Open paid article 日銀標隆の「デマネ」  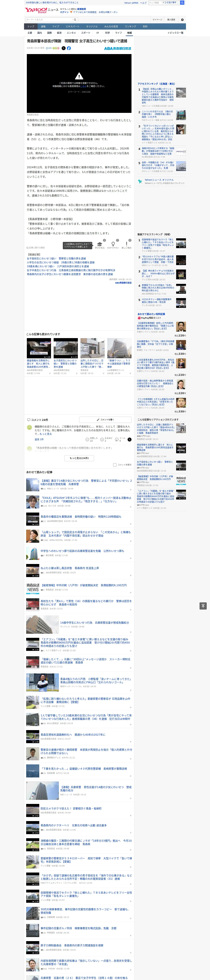tap(156, 344)
